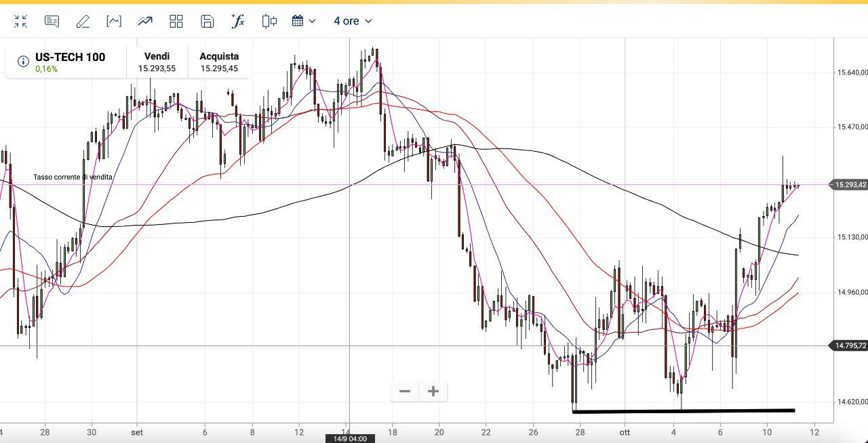Add an indicator with the fx icon
868x443 pixels.
(238, 21)
